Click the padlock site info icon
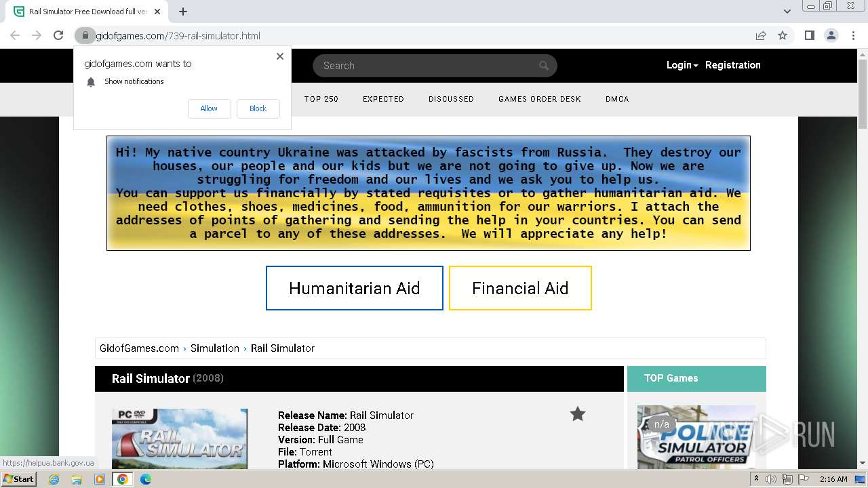Viewport: 868px width, 488px height. 85,36
